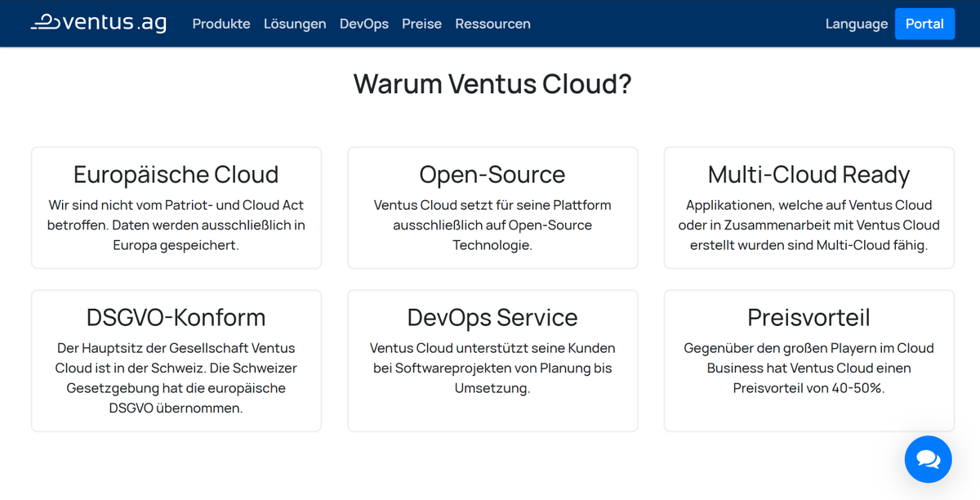Click the ventus.ag logo
The image size is (980, 500).
[x=98, y=23]
